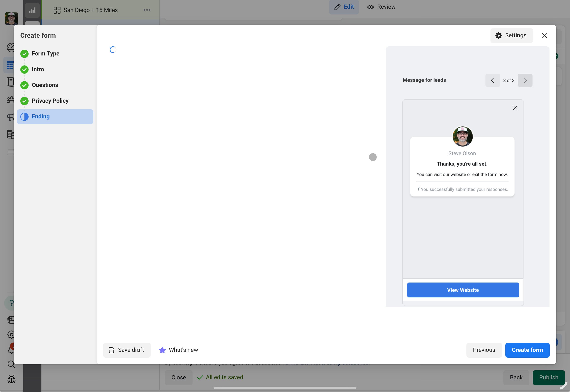Select the Form Type step
Image resolution: width=570 pixels, height=392 pixels.
(x=46, y=54)
